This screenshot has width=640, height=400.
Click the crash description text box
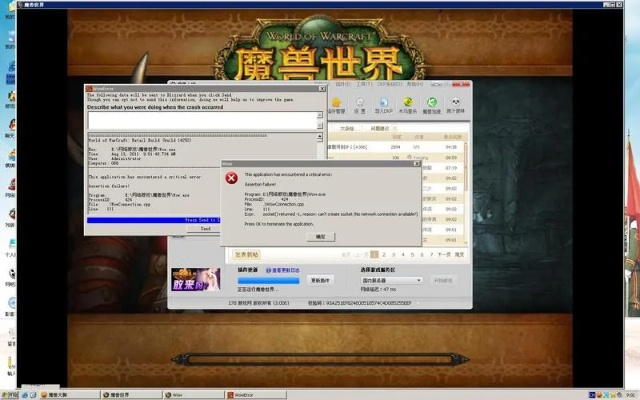pos(205,118)
